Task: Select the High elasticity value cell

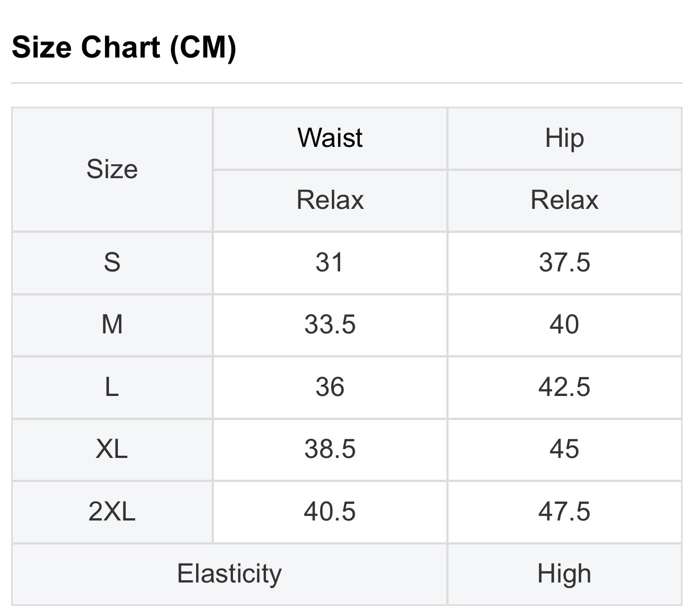Action: (x=564, y=574)
